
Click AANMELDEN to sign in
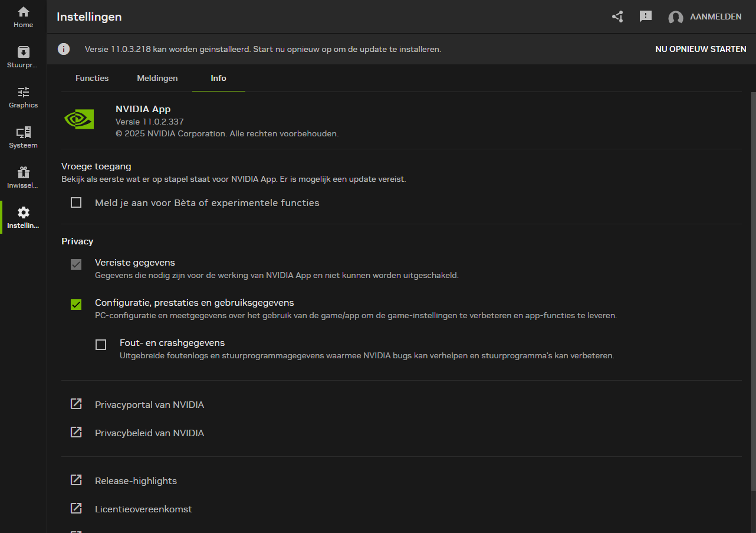pos(715,17)
